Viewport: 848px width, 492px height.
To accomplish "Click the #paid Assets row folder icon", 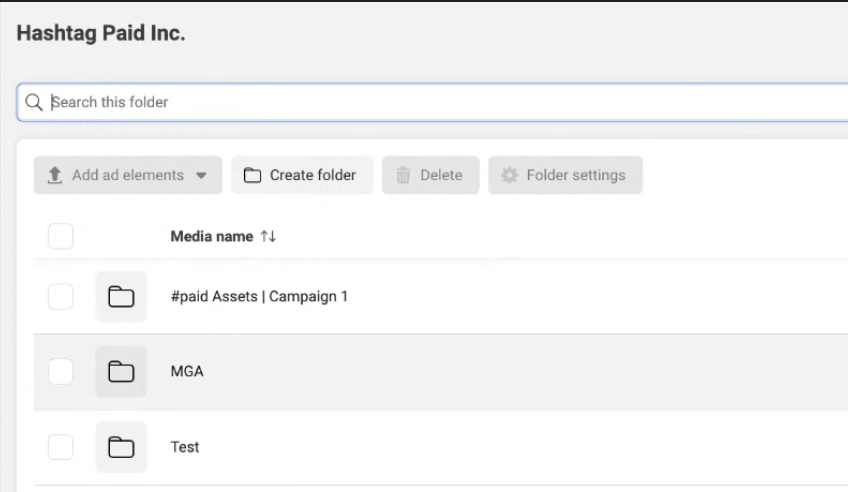I will (x=121, y=296).
